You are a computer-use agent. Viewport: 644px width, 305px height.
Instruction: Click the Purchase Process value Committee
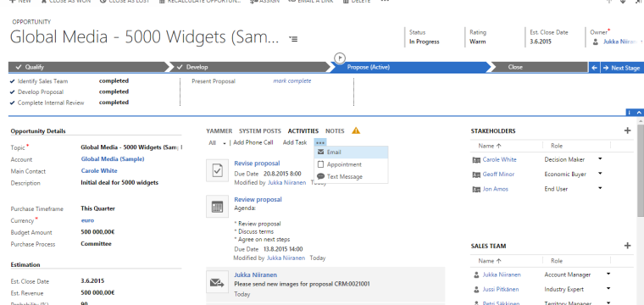(96, 244)
